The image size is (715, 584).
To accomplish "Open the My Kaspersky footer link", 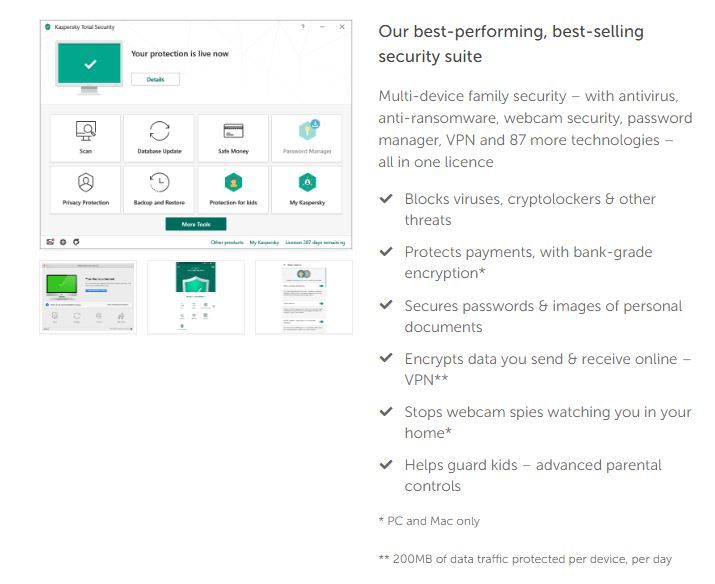I will tap(264, 242).
